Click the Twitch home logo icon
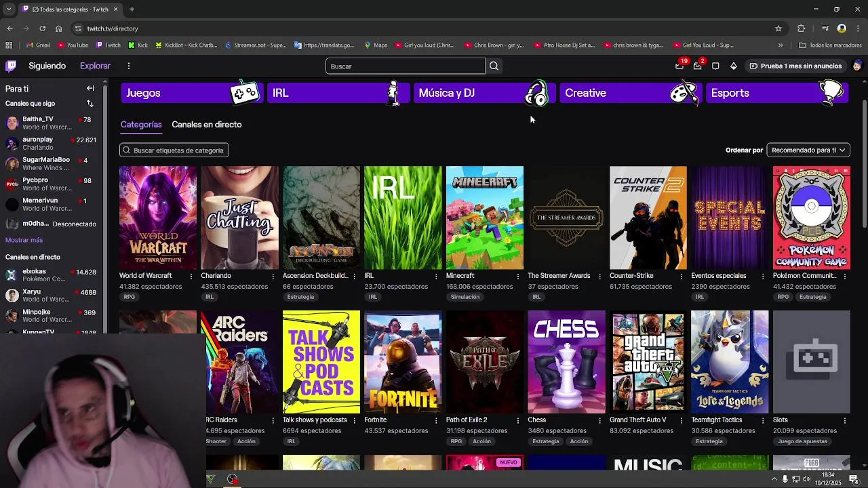Image resolution: width=868 pixels, height=488 pixels. (11, 66)
